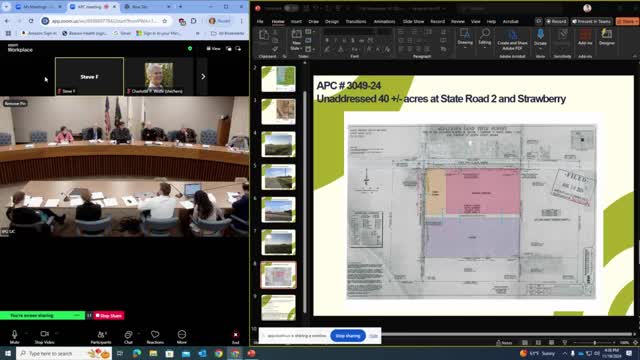Open the You're screen sharing options menu
Screen dimensions: 640x360
tap(77, 316)
